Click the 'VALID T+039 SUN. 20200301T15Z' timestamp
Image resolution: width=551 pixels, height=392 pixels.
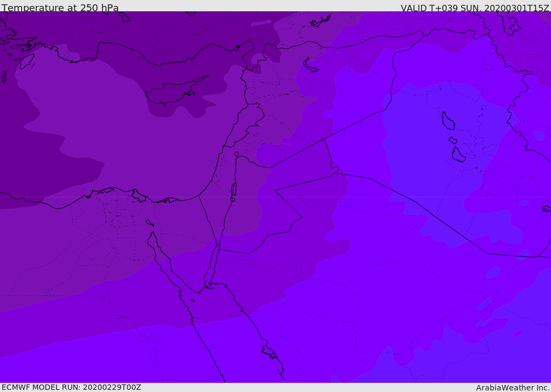coord(475,8)
